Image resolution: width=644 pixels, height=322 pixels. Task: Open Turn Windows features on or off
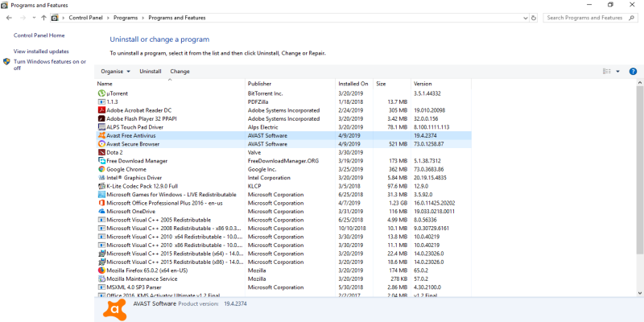(x=50, y=65)
